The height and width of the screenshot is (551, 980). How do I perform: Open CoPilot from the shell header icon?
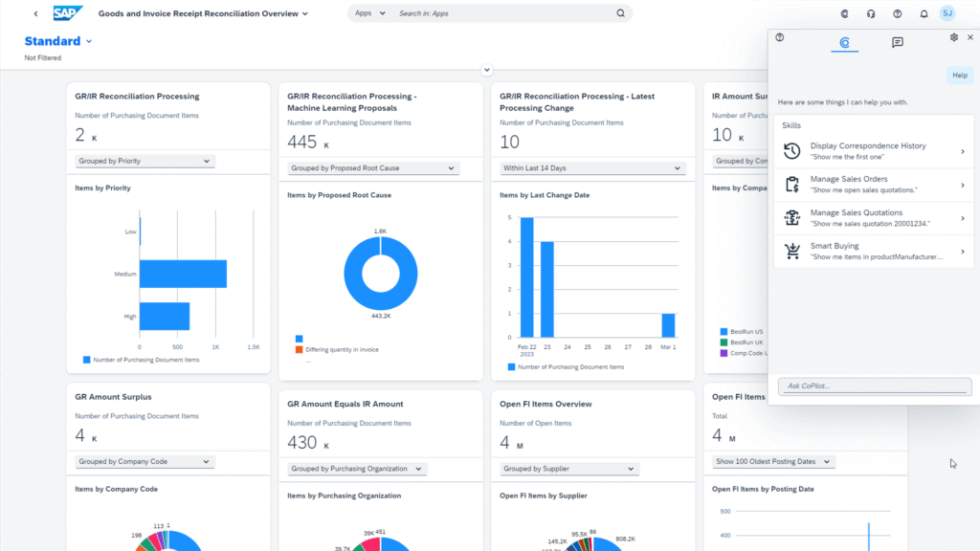844,13
